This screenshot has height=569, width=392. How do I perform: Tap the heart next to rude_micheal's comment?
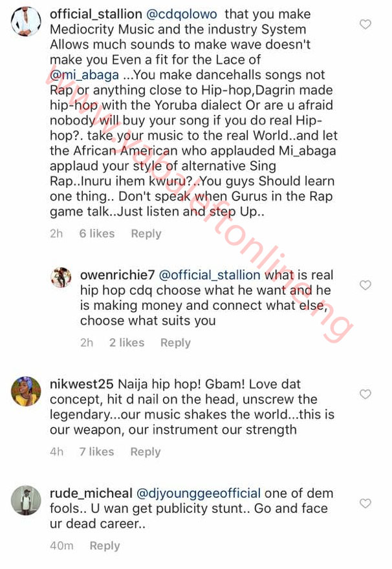pos(365,503)
